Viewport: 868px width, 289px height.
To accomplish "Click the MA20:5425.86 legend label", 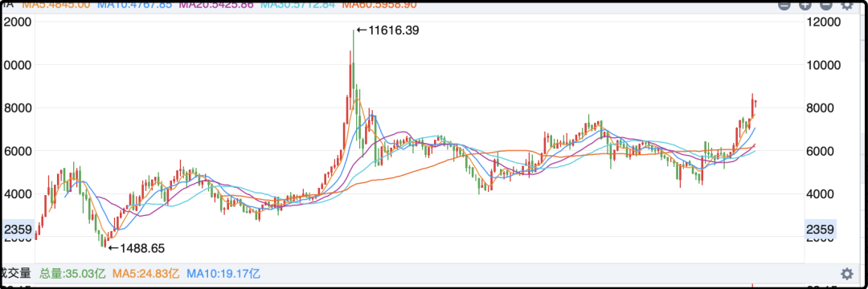I will [216, 5].
